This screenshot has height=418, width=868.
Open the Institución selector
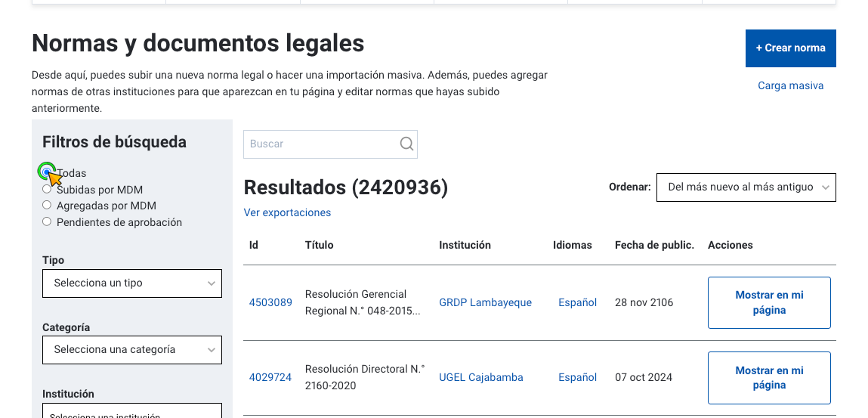pos(132,410)
